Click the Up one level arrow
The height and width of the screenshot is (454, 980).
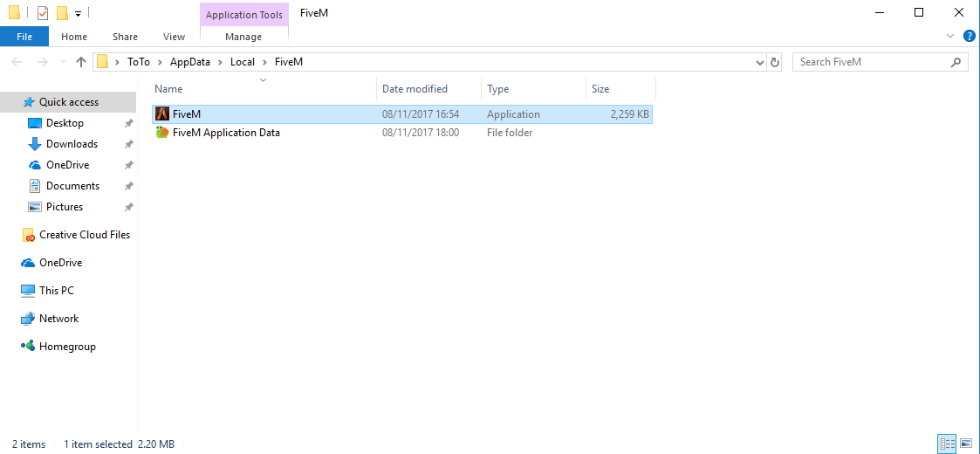tap(81, 62)
